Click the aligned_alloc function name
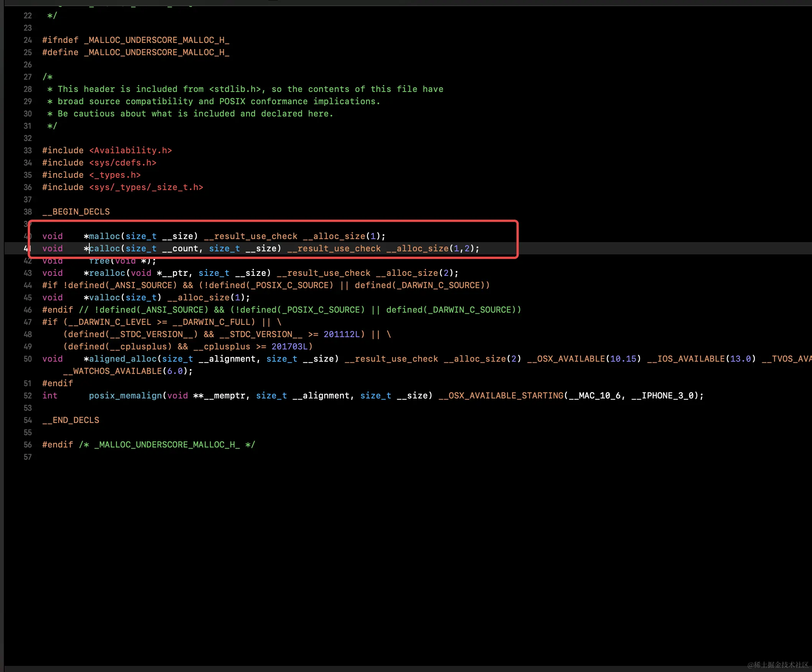The width and height of the screenshot is (812, 672). click(123, 359)
